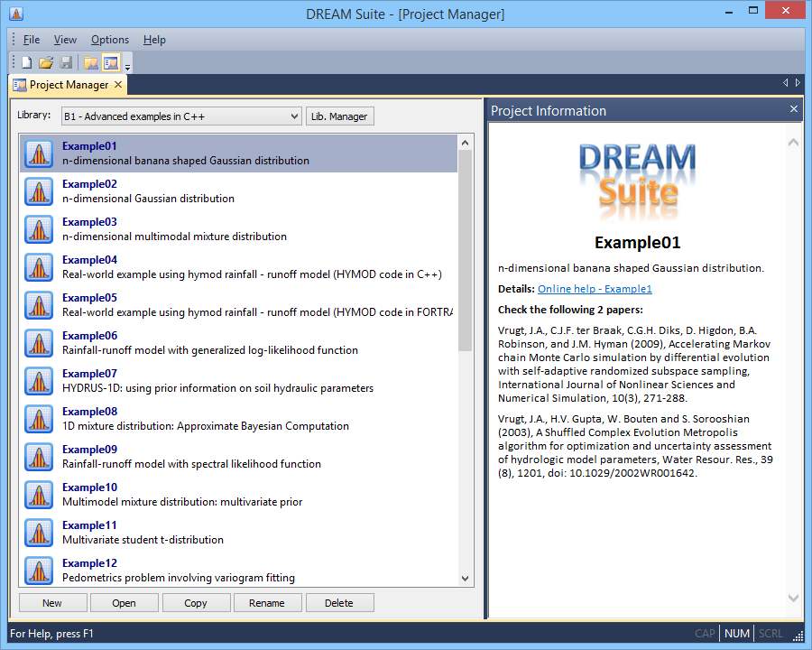812x650 pixels.
Task: Select the Example01 project icon
Action: pos(39,153)
